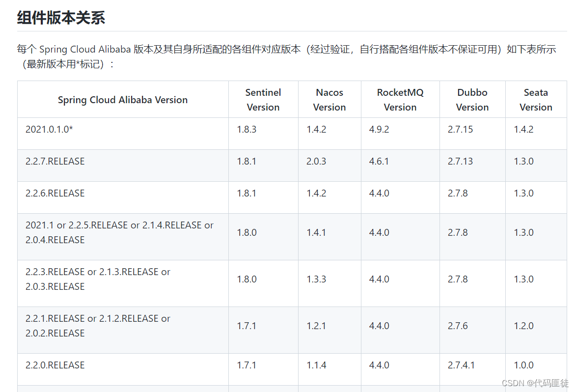Select Nacos value 1.2.1
The width and height of the screenshot is (576, 392).
[316, 326]
